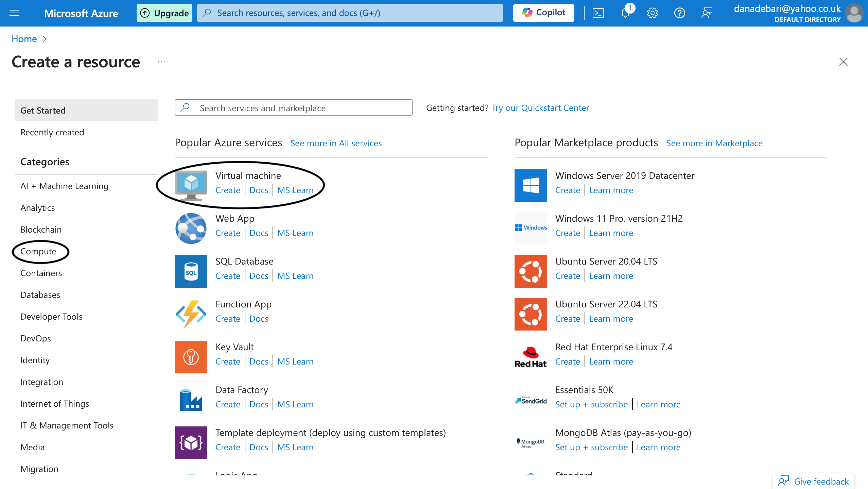Click See more in Marketplace link
The height and width of the screenshot is (489, 868).
click(x=714, y=143)
